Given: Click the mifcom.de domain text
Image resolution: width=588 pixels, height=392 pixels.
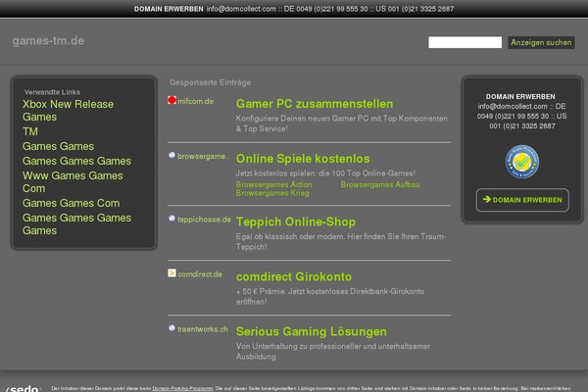Looking at the screenshot, I should (195, 101).
